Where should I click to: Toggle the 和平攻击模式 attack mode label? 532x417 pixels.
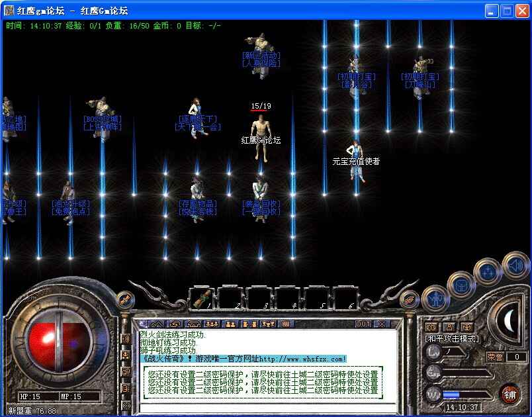coord(452,339)
